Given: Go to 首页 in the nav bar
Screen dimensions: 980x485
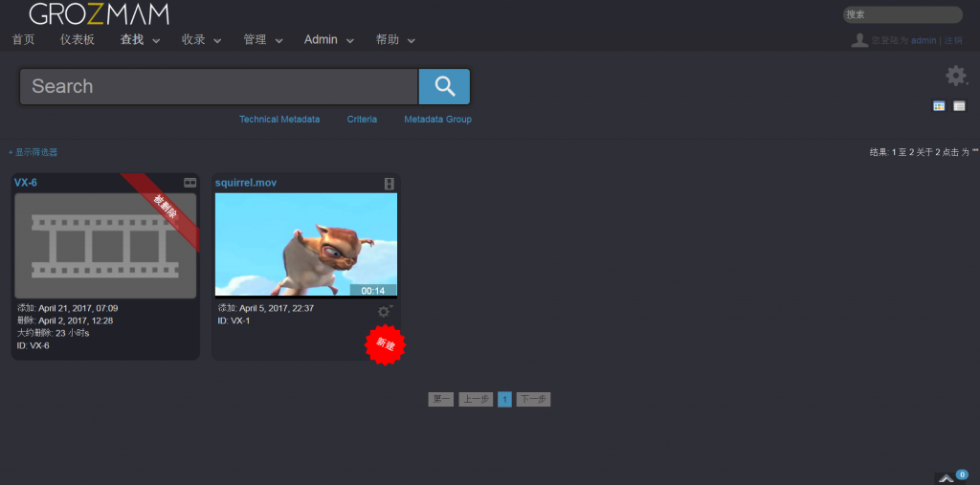Looking at the screenshot, I should 24,40.
